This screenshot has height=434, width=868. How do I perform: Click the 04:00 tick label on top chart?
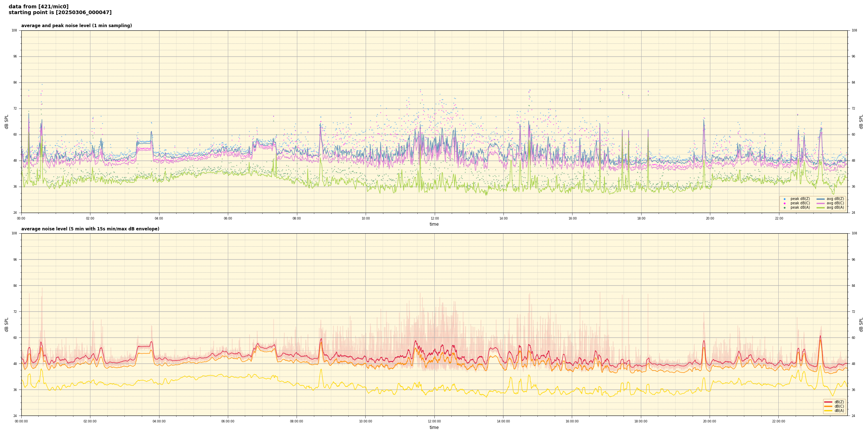tap(159, 218)
